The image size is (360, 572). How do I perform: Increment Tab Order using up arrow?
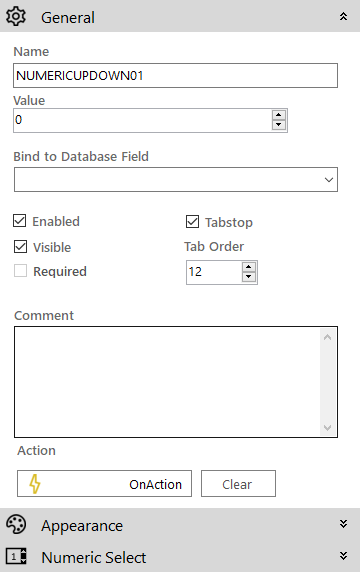[x=248, y=267]
